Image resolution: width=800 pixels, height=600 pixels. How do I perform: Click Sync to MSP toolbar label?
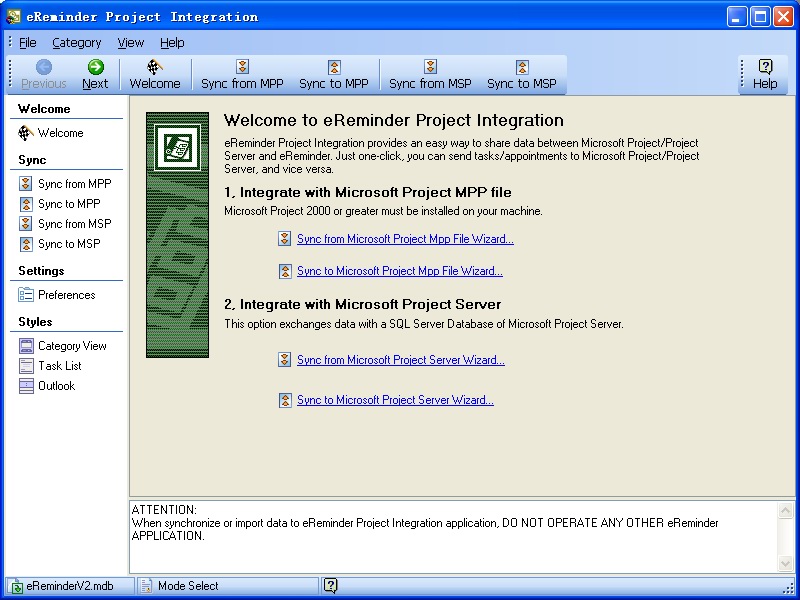pos(521,84)
